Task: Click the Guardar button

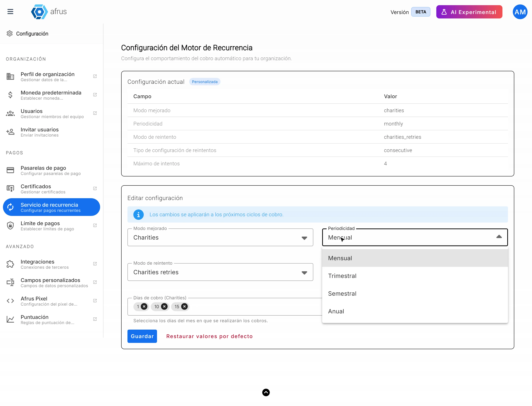Action: tap(142, 336)
